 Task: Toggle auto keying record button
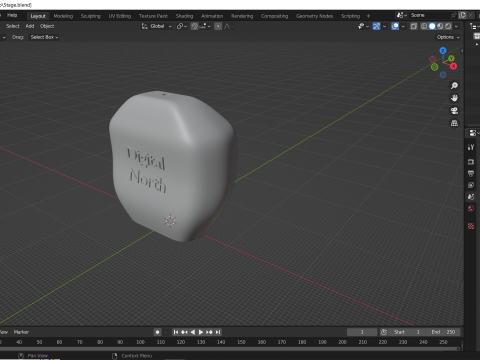click(x=157, y=332)
